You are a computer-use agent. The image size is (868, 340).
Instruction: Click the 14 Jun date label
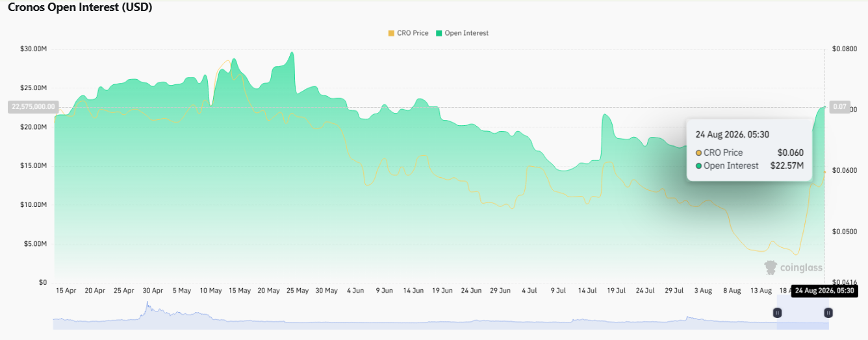tap(413, 291)
